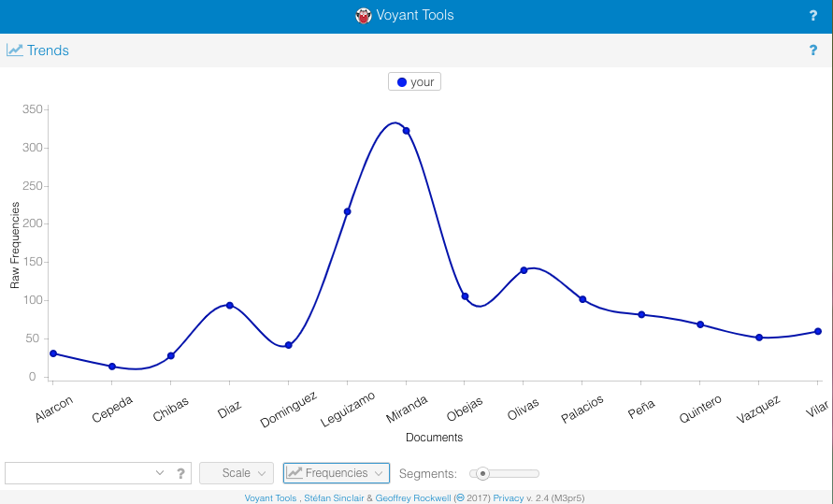Image resolution: width=833 pixels, height=504 pixels.
Task: Click the Leguizamo axis label
Action: coord(348,409)
